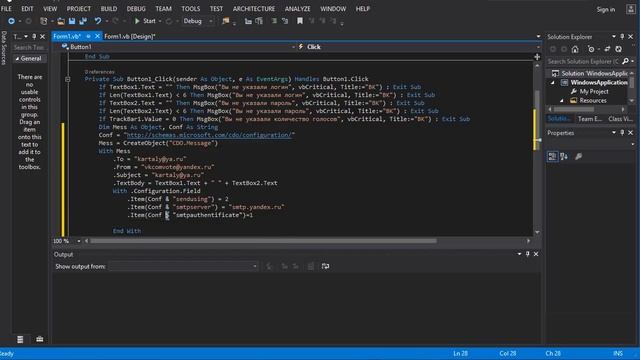Screen dimensions: 640x360
Task: Click the Solution Explorer Home icon
Action: tap(575, 49)
